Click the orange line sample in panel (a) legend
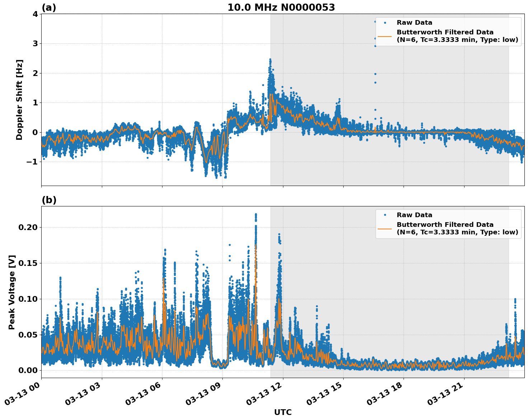528x420 pixels. 385,36
